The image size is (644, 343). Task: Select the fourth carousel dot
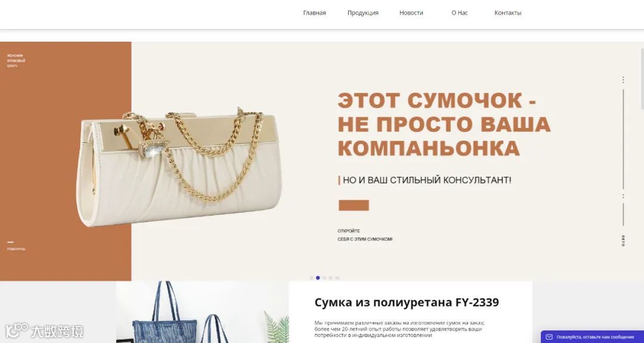click(330, 277)
